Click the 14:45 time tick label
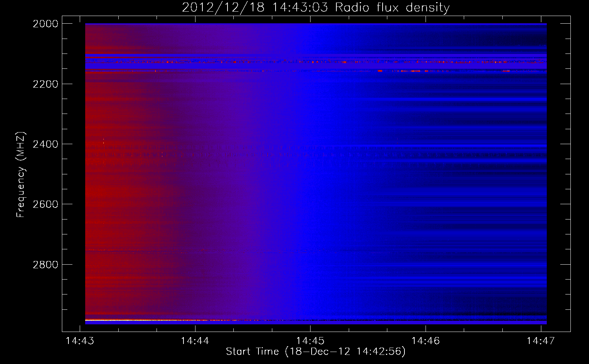 [310, 341]
